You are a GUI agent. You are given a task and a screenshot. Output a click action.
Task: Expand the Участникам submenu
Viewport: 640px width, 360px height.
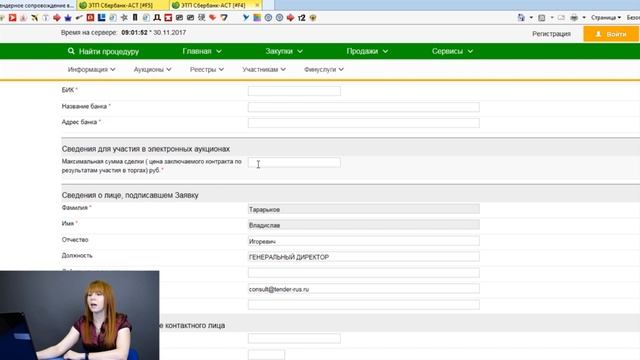tap(264, 69)
